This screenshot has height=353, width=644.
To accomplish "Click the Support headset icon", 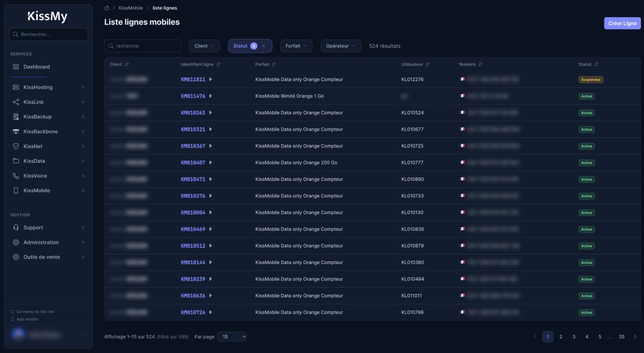I will click(x=16, y=228).
